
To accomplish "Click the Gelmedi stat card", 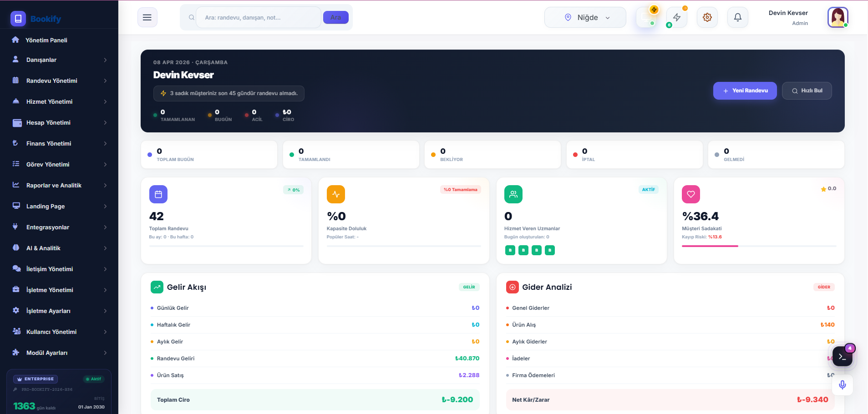I will coord(776,155).
